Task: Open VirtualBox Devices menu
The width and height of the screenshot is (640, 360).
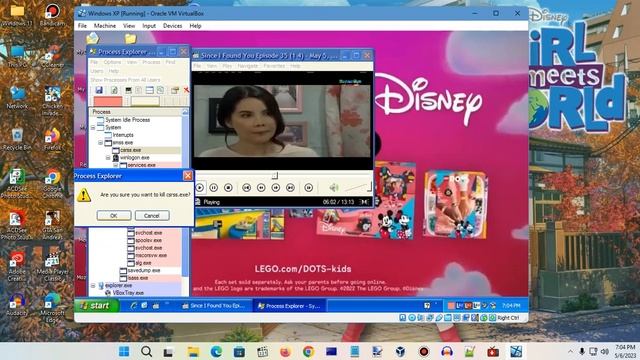Action: (172, 26)
